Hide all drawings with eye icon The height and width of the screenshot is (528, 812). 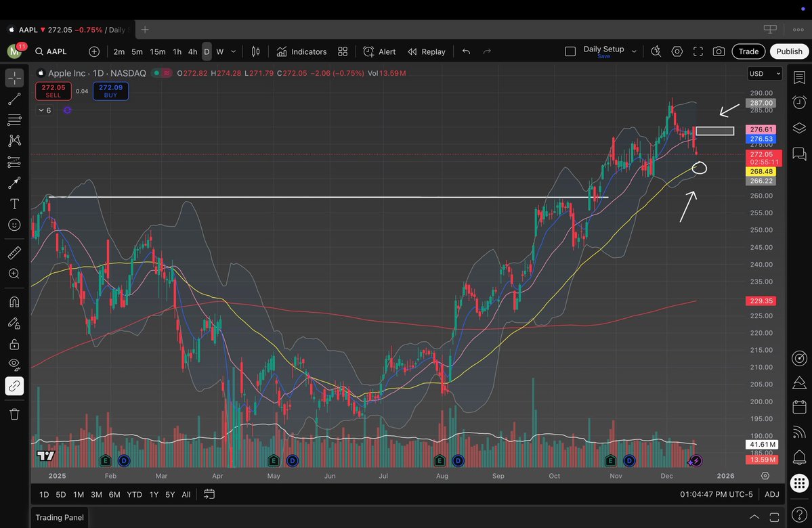click(x=14, y=365)
